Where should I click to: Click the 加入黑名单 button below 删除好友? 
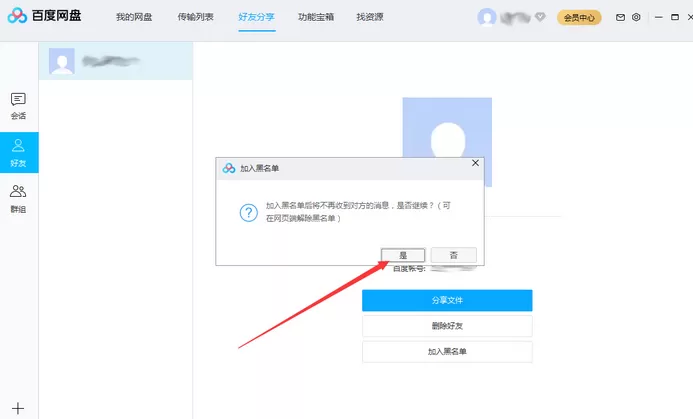coord(447,352)
